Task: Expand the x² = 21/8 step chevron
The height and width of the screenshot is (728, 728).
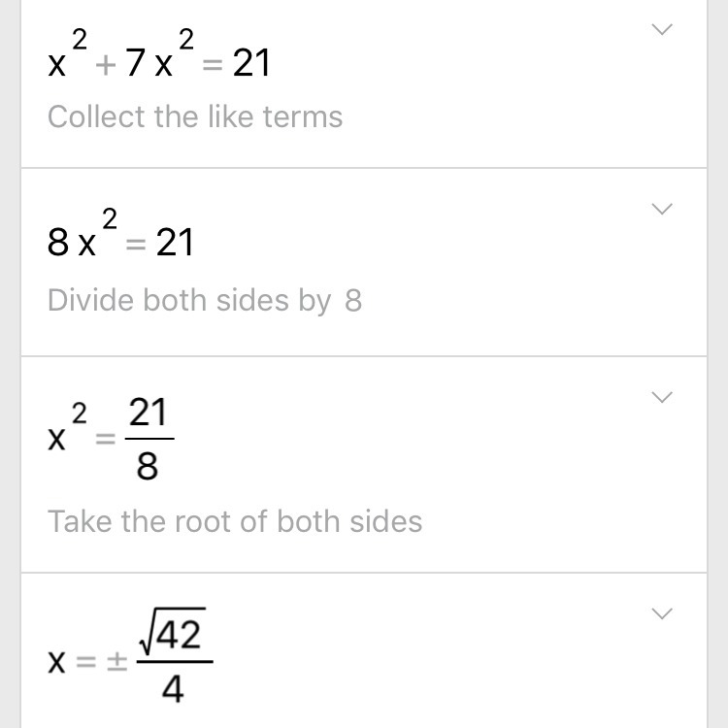Action: 661,397
